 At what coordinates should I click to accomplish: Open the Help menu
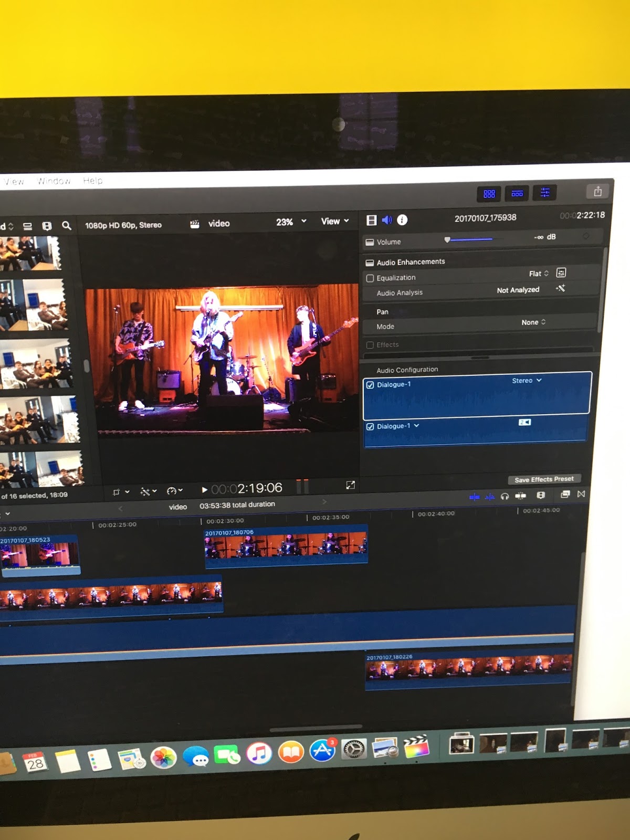pyautogui.click(x=93, y=181)
